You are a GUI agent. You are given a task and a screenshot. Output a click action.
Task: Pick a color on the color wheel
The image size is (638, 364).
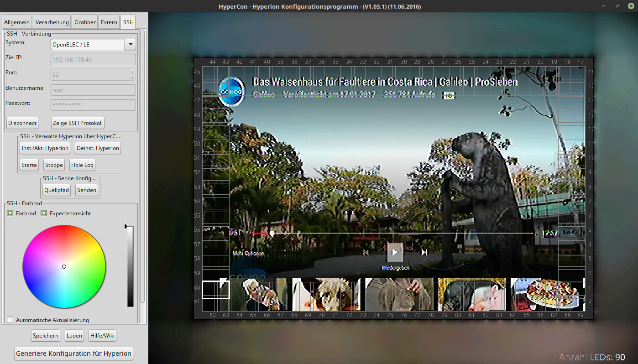pos(64,266)
